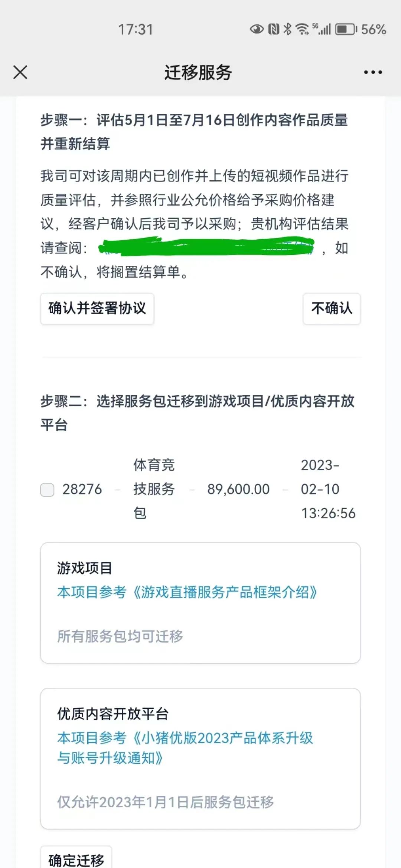
Task: Open 《游戏直播服务产品框架介绍》 link
Action: [187, 592]
